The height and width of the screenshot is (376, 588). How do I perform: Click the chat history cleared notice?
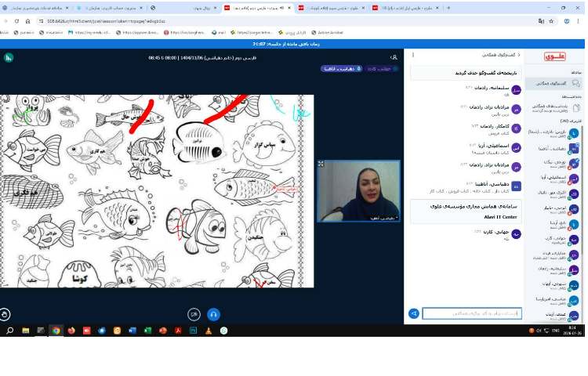click(466, 73)
